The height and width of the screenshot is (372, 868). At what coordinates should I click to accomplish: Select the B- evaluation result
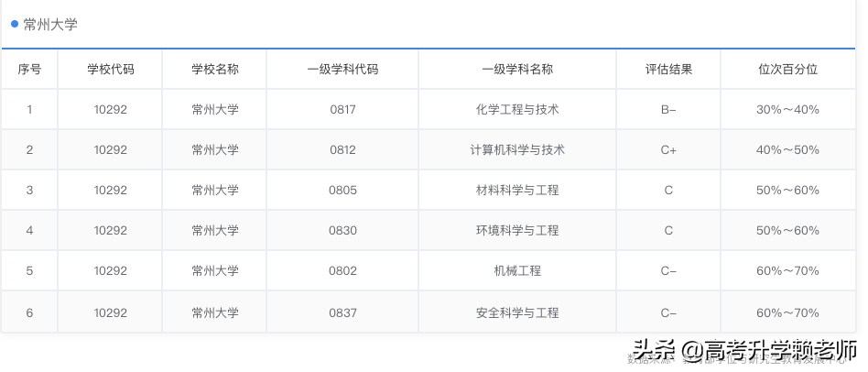(x=668, y=109)
